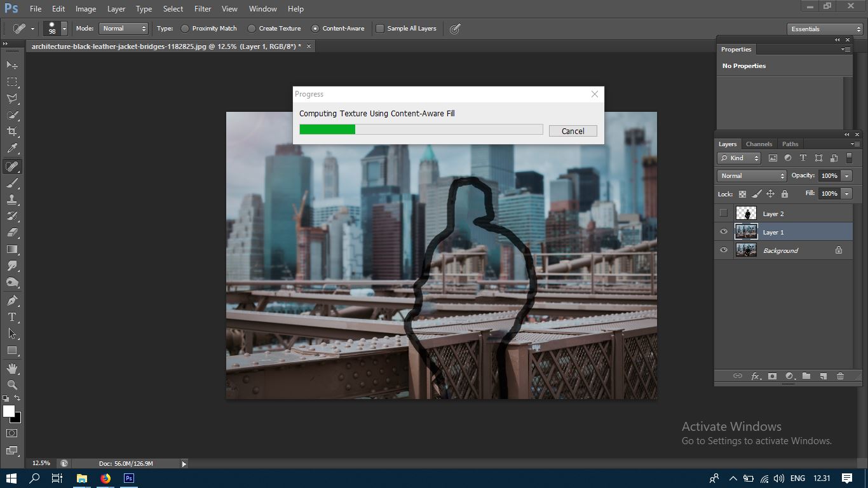The image size is (868, 488).
Task: Switch to the Channels tab
Action: [x=759, y=144]
